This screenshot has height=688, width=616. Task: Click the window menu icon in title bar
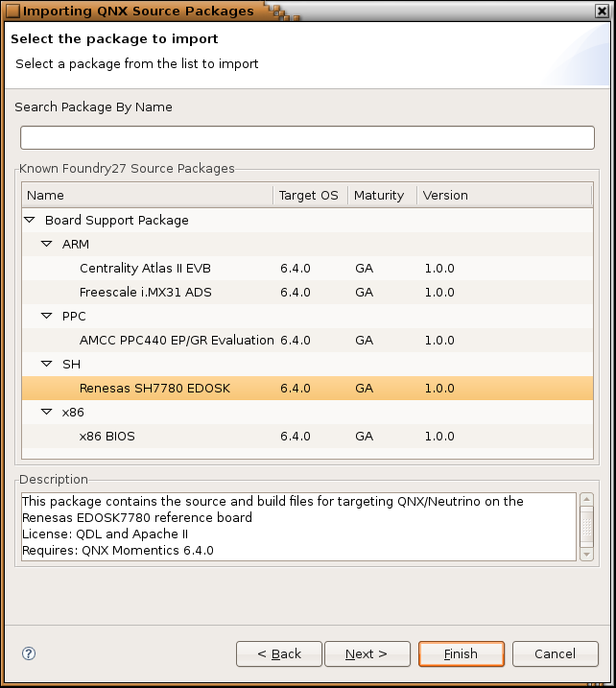coord(12,11)
